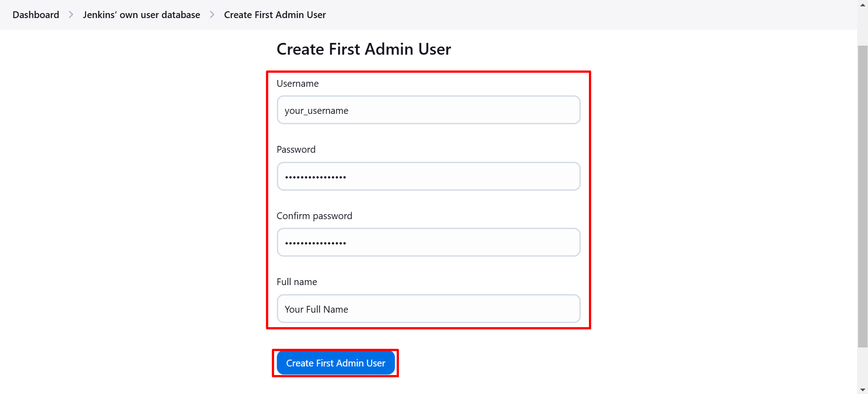Click the Password input field
Screen dimensions: 868x394
tap(428, 176)
